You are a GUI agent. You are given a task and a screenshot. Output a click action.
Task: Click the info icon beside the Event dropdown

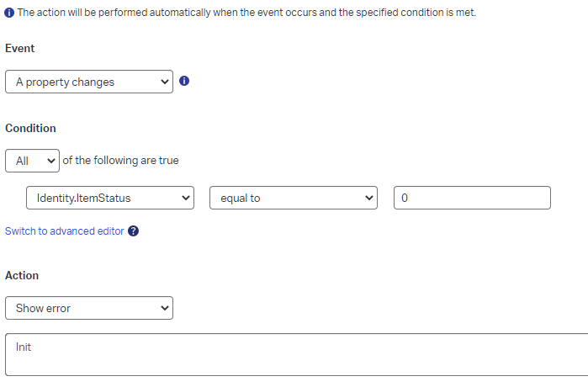(185, 82)
